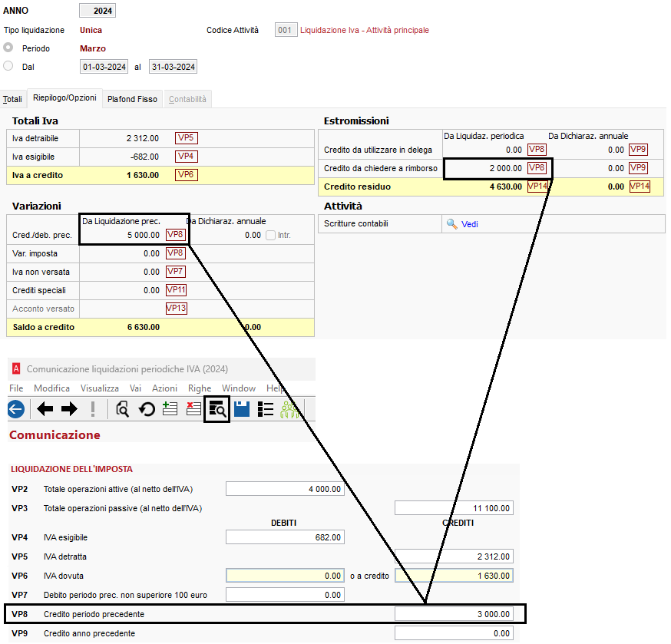
Task: Select the Riepilogo/Opzioni tab
Action: tap(64, 98)
